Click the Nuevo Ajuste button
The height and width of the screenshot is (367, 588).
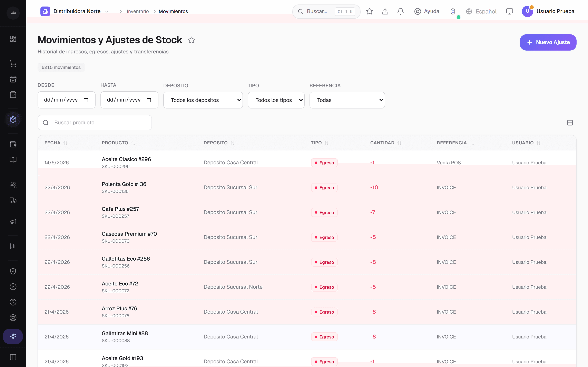coord(548,42)
